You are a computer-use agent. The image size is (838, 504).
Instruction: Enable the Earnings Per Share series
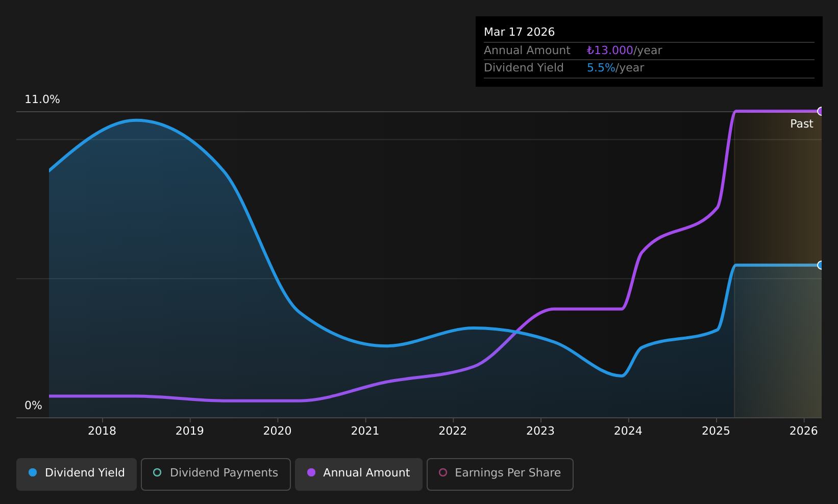click(x=500, y=474)
